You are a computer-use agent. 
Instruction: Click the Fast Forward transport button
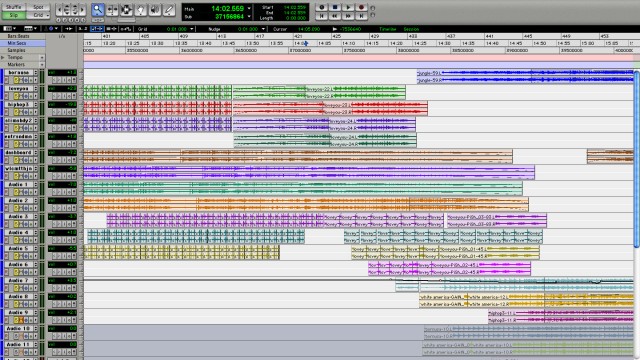(x=348, y=16)
